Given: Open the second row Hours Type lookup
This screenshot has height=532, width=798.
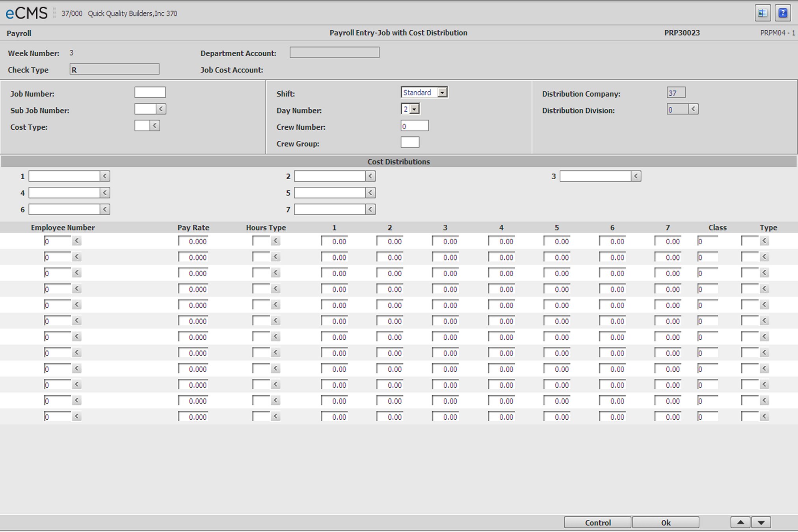Looking at the screenshot, I should 276,257.
